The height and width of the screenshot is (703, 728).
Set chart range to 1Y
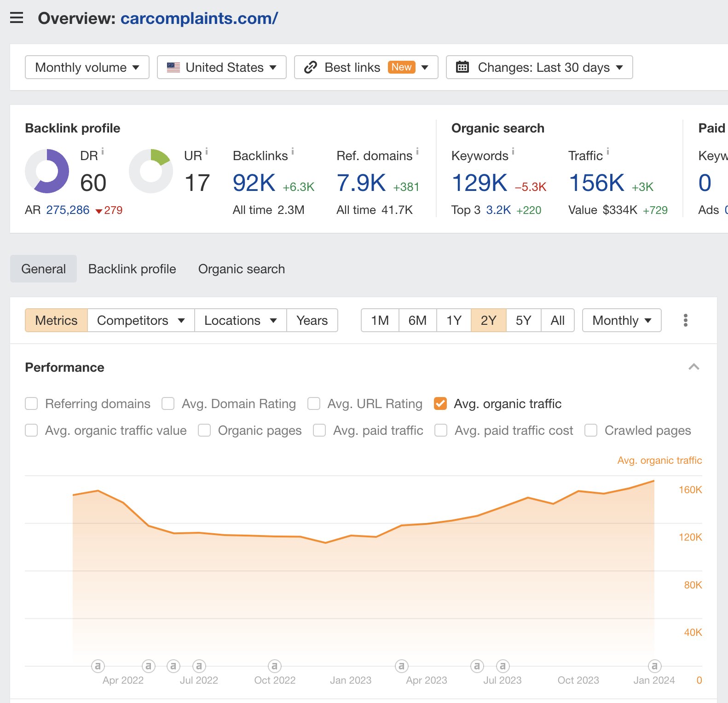click(454, 320)
